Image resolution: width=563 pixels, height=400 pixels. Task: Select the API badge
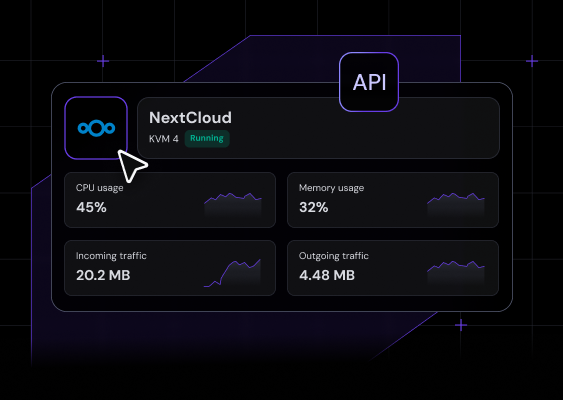369,82
